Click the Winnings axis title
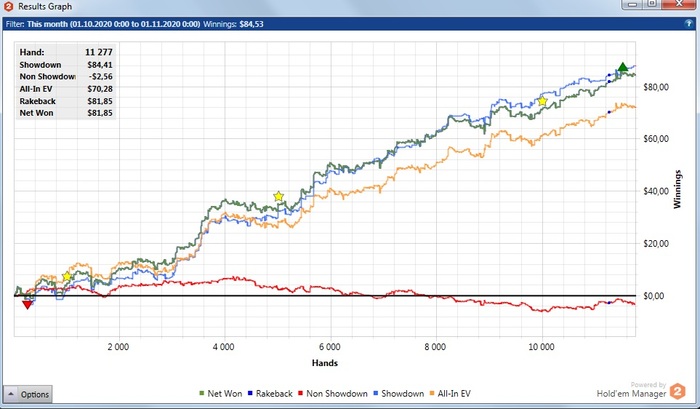 click(x=678, y=189)
